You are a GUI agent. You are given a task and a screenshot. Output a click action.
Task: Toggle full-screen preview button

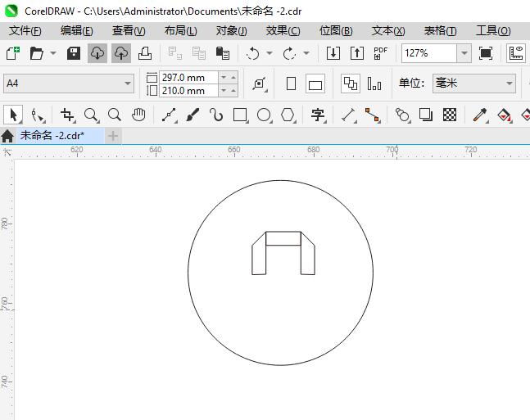tap(486, 53)
